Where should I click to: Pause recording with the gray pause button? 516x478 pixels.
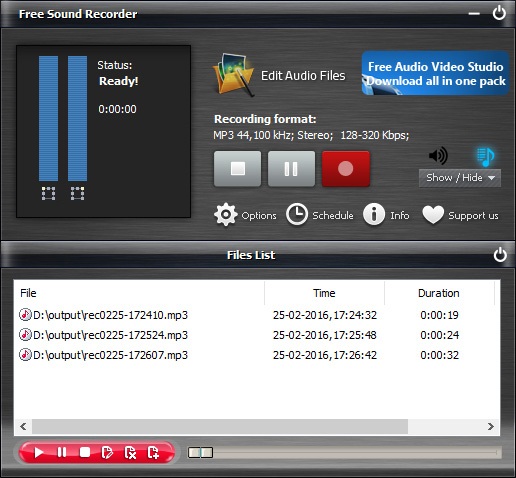coord(291,169)
